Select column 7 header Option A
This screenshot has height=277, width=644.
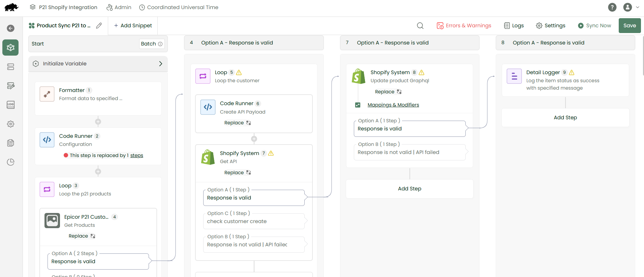[409, 43]
